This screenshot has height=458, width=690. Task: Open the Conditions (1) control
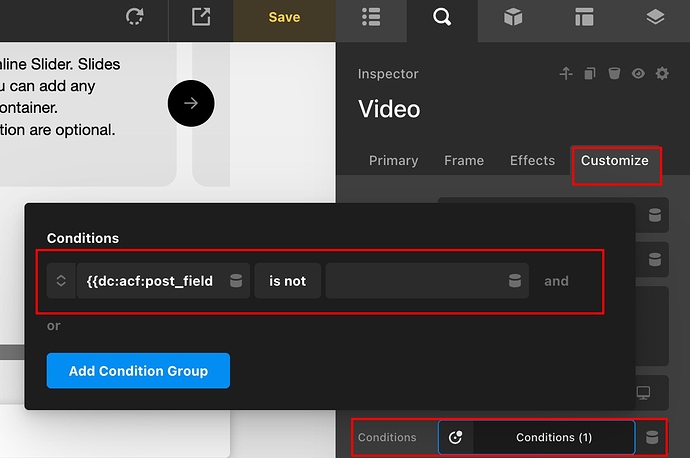(x=554, y=437)
